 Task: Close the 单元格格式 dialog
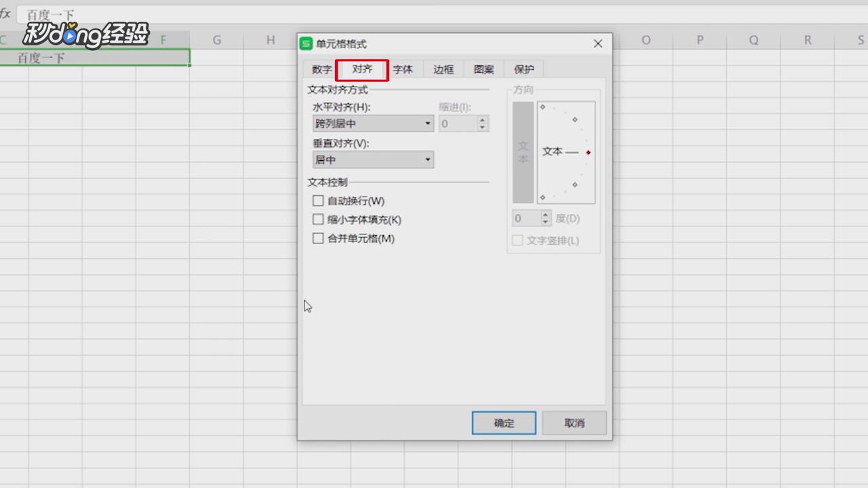tap(598, 44)
